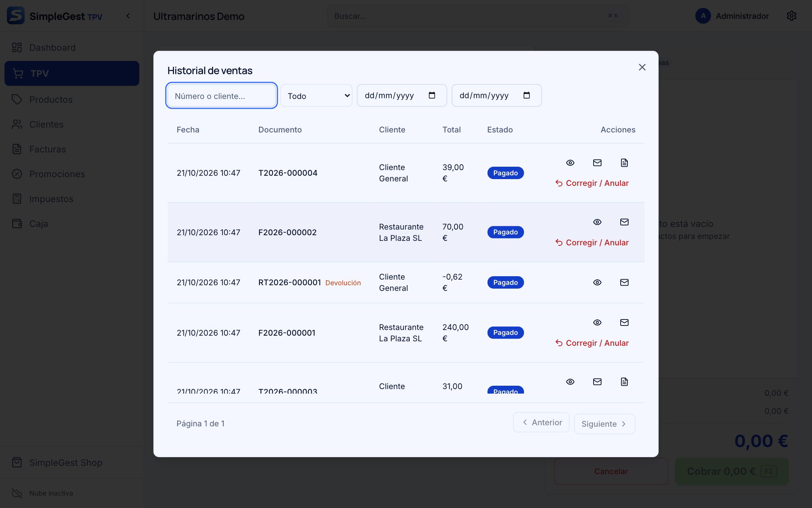Click the Cancelar button behind dialog
Image resolution: width=812 pixels, height=508 pixels.
[611, 471]
